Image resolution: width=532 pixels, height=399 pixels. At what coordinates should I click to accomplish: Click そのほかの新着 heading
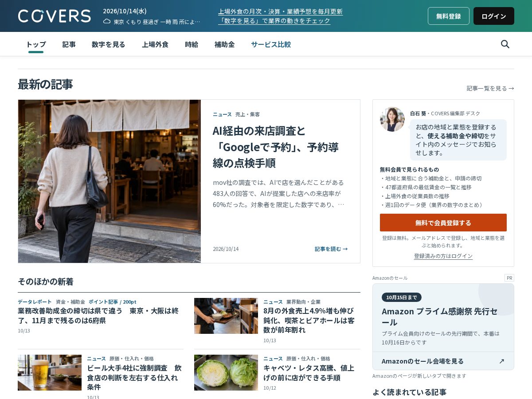46,282
